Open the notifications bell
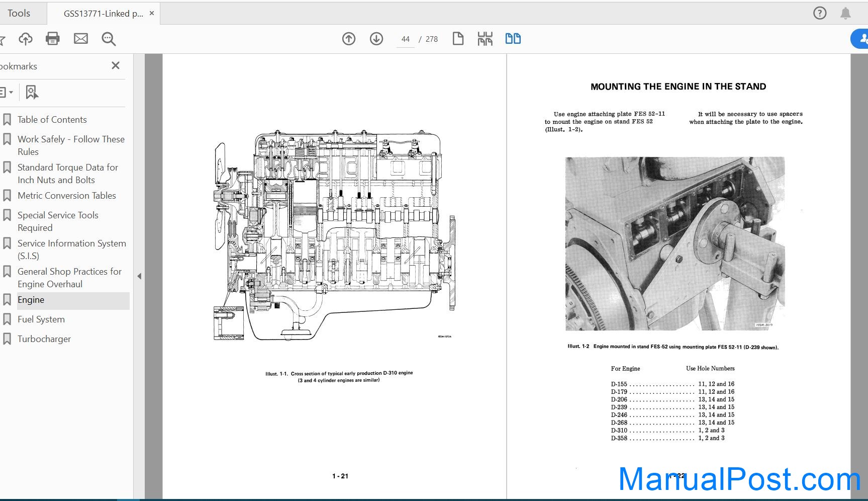Image resolution: width=868 pixels, height=501 pixels. (846, 14)
